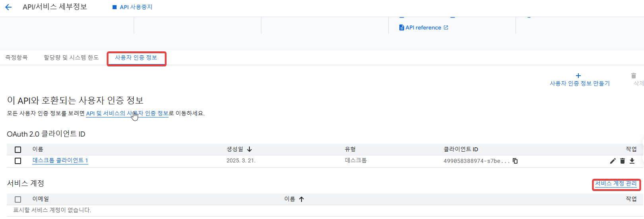Go back using the left arrow icon
644x219 pixels.
coord(8,7)
